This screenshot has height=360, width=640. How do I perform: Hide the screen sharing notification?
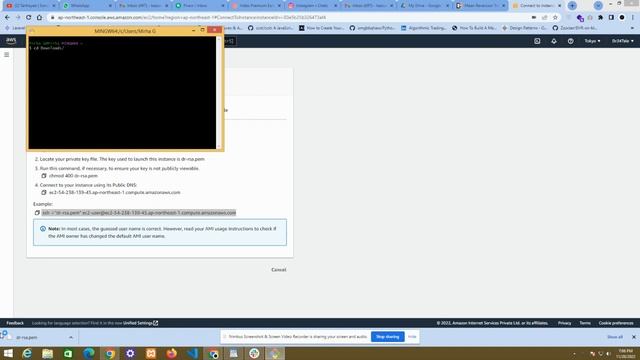point(412,337)
